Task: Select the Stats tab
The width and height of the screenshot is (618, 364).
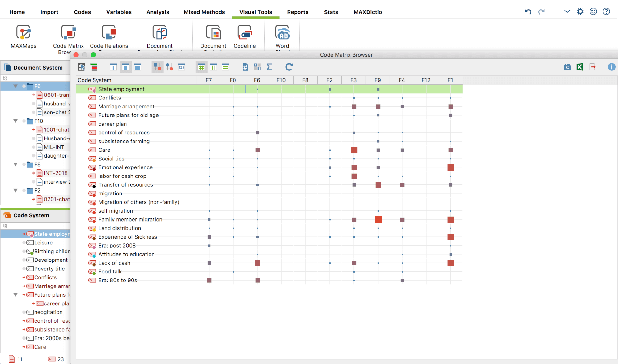Action: [x=331, y=12]
